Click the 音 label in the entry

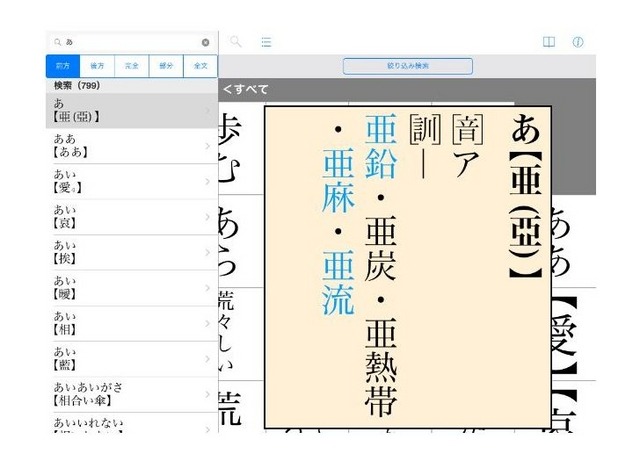coord(468,130)
